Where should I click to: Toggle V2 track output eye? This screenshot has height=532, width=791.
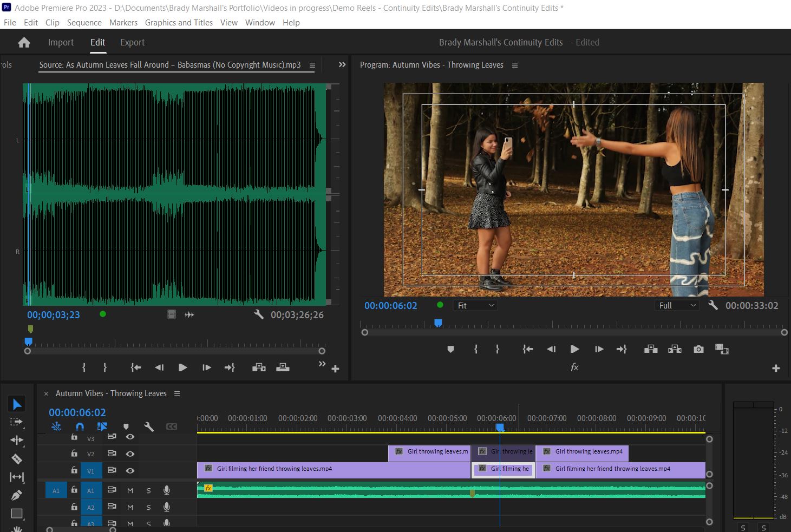[130, 454]
